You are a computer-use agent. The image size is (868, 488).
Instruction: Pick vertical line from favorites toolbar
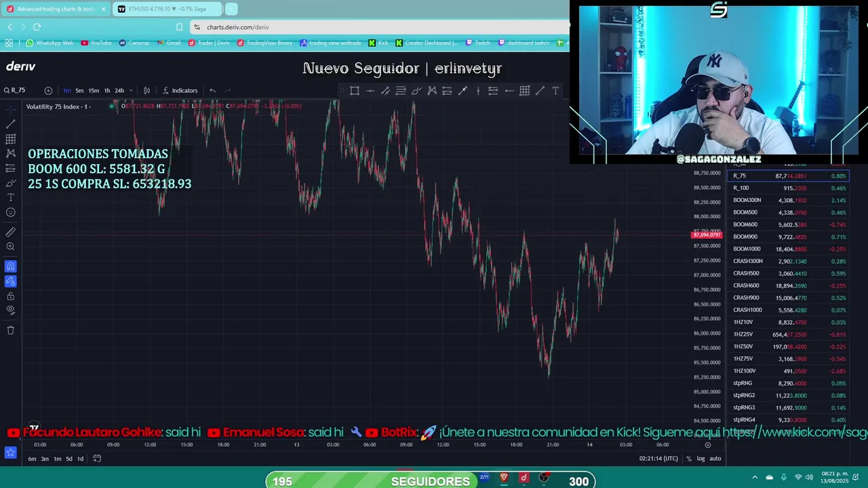point(478,91)
